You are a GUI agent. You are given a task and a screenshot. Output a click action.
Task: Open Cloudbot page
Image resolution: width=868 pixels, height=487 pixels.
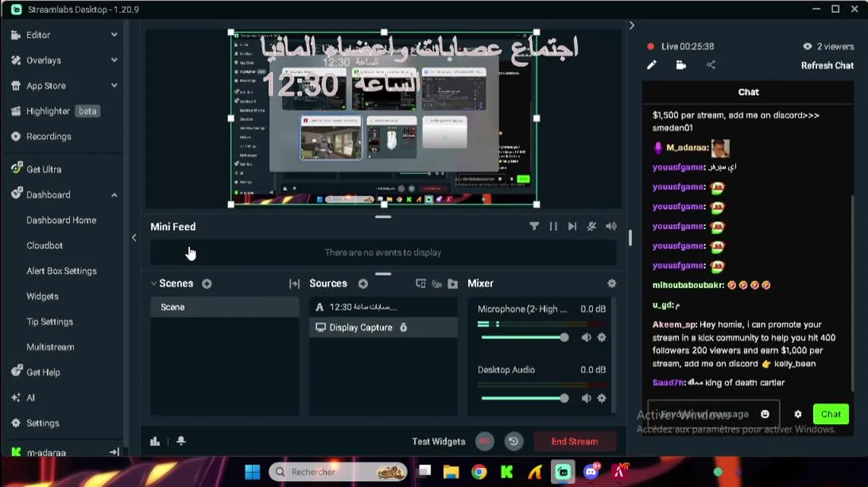[45, 246]
